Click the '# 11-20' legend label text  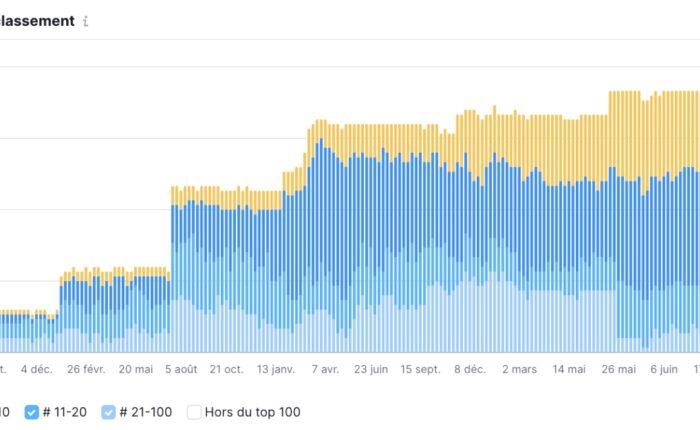[x=65, y=411]
